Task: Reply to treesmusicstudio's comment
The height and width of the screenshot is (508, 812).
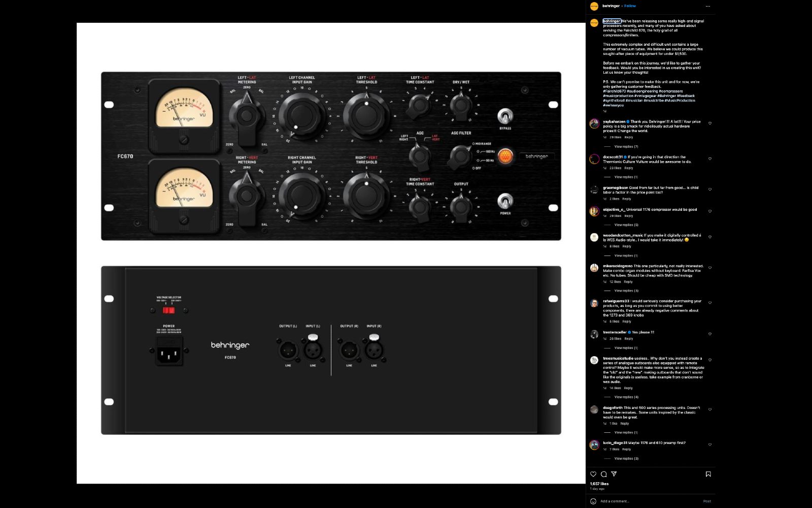Action: [x=628, y=388]
